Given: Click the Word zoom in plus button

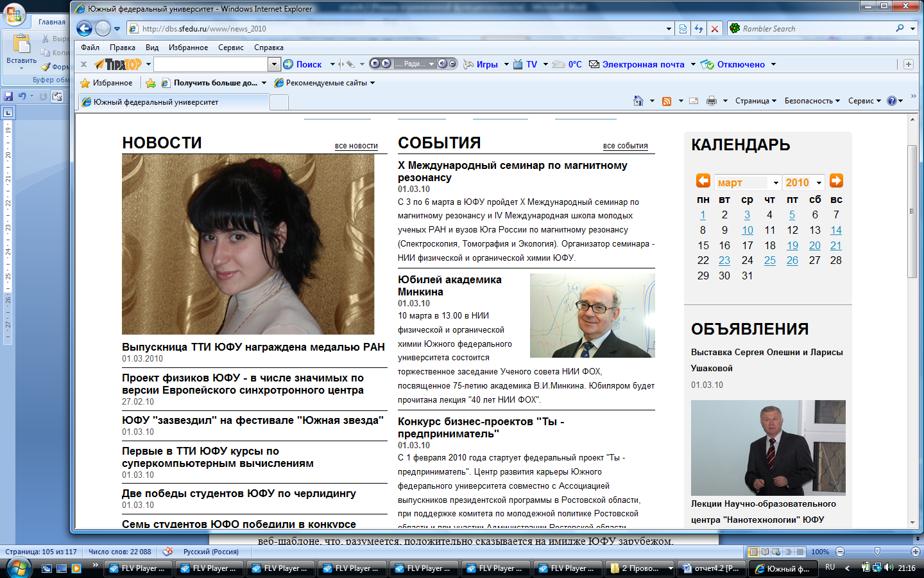Looking at the screenshot, I should (x=916, y=552).
